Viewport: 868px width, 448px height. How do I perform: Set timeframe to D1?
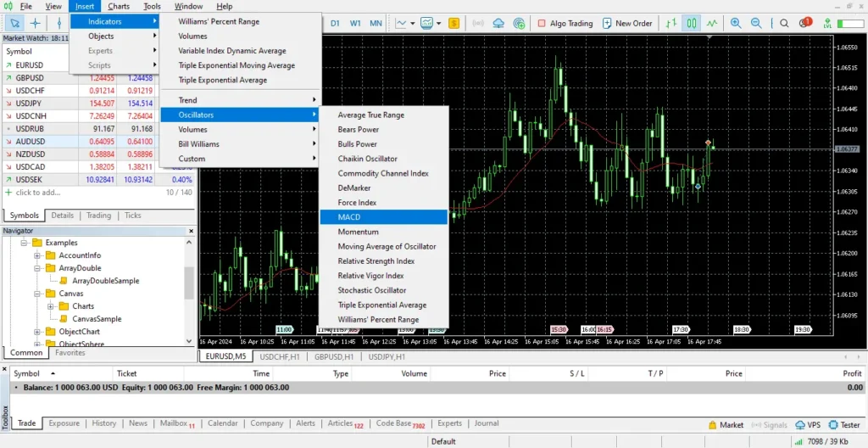[x=335, y=23]
